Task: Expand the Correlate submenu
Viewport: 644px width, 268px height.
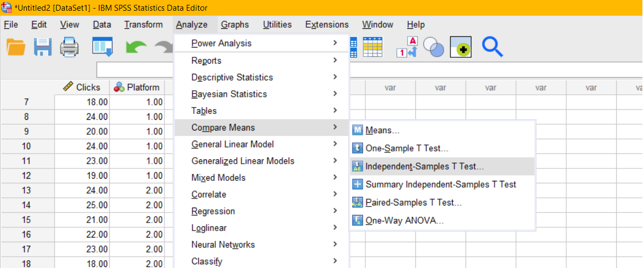Action: coord(262,194)
